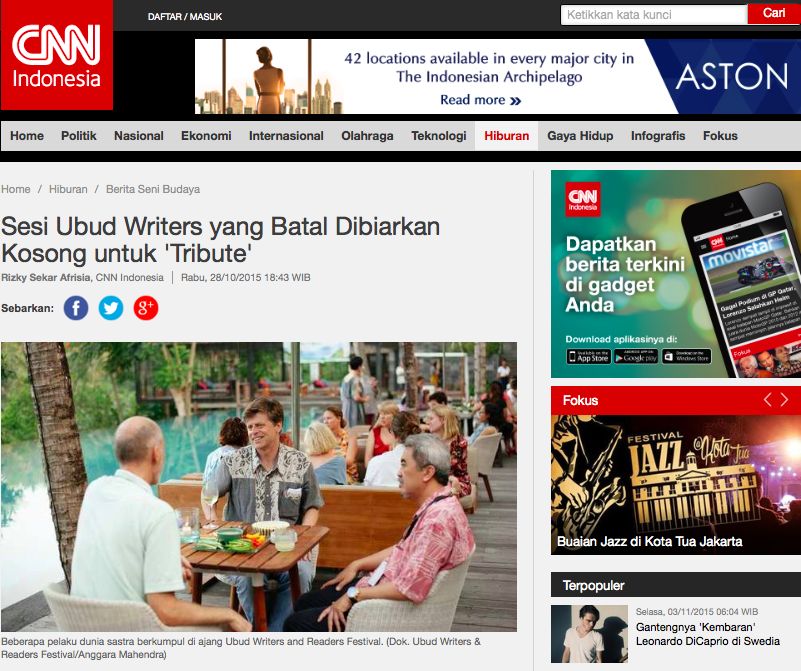
Task: Click the red Cari search button
Action: point(774,13)
